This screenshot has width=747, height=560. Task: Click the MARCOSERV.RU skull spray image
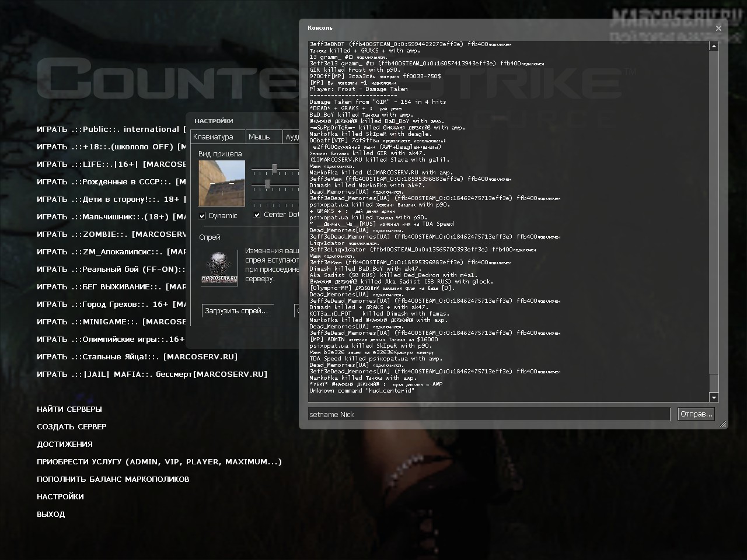pyautogui.click(x=219, y=268)
